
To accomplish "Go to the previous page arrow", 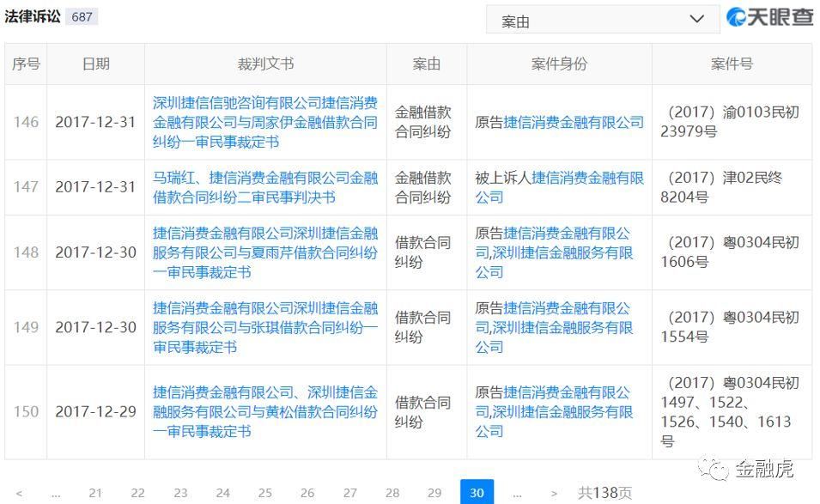I will point(19,493).
